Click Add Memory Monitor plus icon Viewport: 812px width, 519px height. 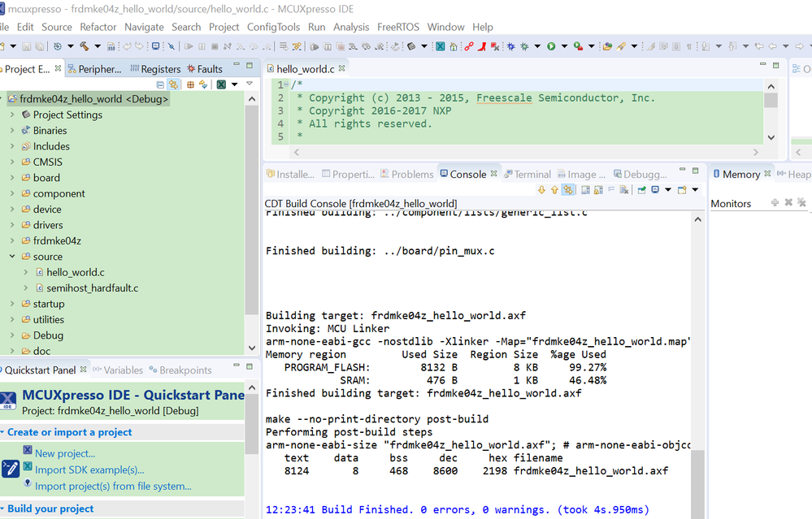(x=775, y=202)
